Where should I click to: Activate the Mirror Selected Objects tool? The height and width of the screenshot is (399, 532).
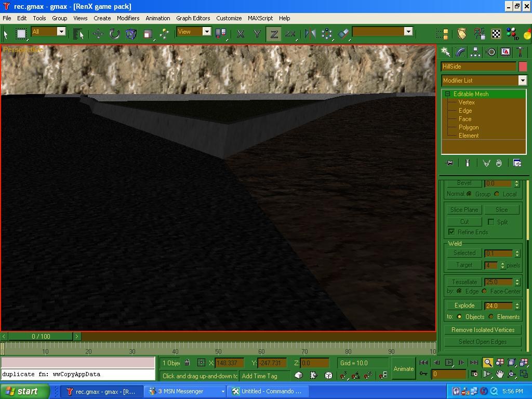310,34
